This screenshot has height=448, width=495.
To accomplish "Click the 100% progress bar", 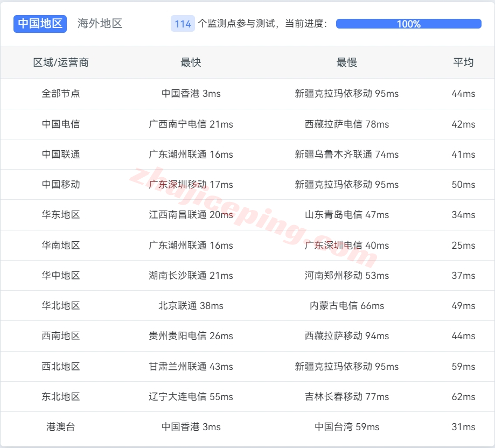I will coord(408,24).
